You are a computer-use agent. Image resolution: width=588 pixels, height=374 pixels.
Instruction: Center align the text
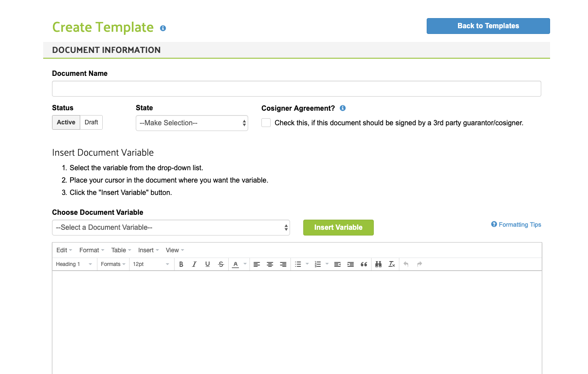pos(270,264)
